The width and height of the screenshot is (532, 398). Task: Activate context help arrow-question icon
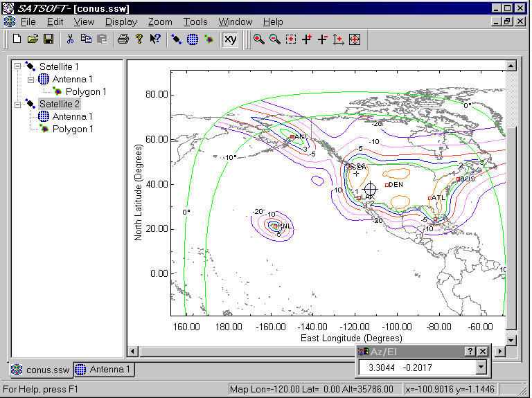[x=155, y=39]
